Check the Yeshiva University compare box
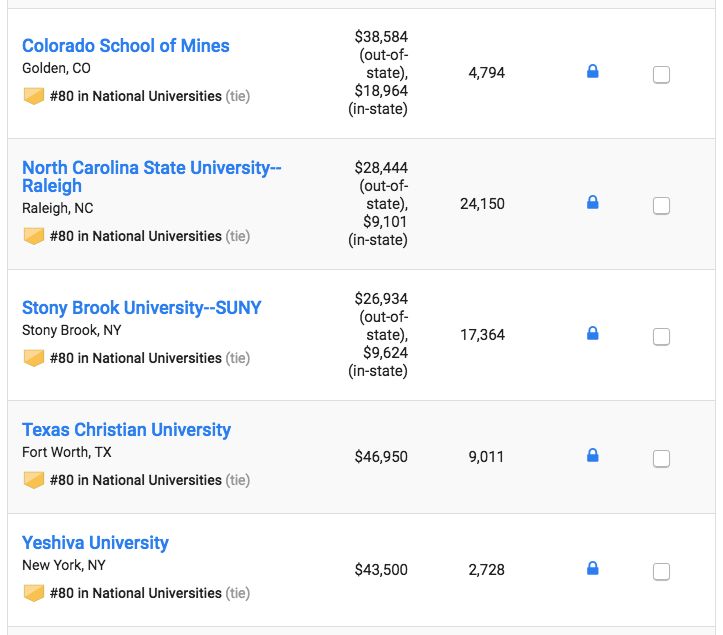This screenshot has width=723, height=635. coord(661,572)
